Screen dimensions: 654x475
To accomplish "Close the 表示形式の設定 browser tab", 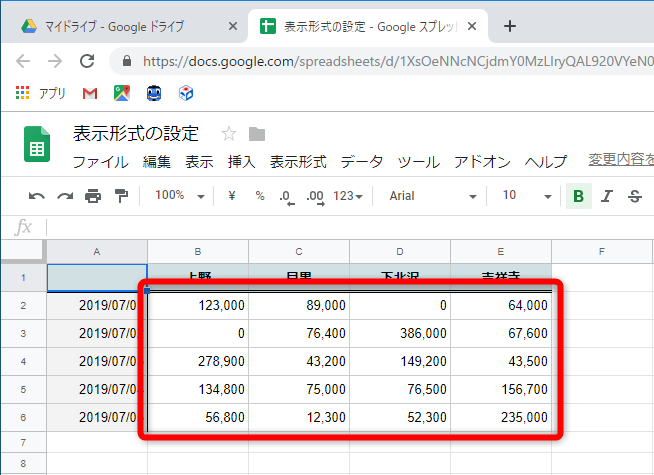I will click(472, 26).
